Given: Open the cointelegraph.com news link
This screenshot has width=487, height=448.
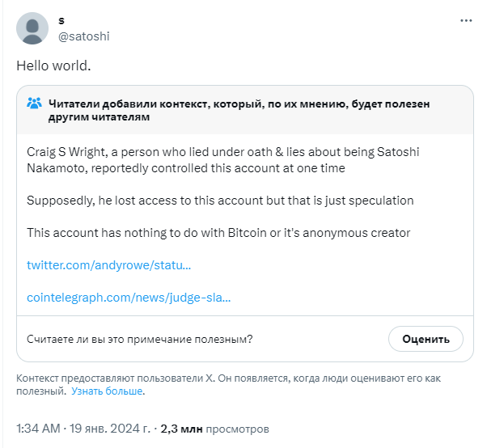Looking at the screenshot, I should (129, 298).
